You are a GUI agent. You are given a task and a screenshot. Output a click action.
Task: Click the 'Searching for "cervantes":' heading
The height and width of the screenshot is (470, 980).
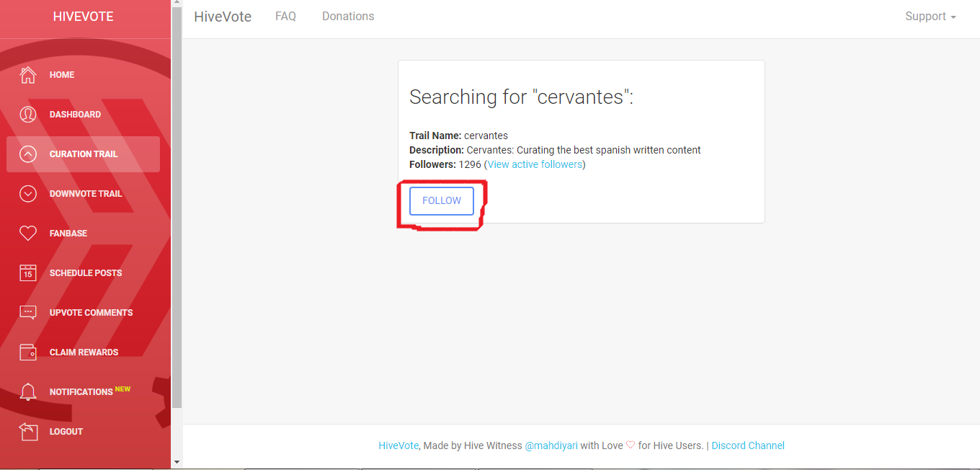coord(521,97)
